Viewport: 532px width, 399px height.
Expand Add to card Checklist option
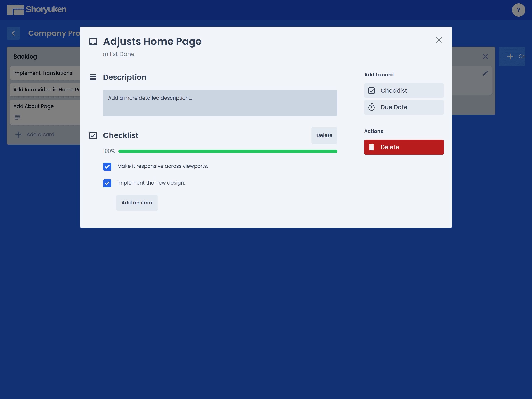pos(403,91)
